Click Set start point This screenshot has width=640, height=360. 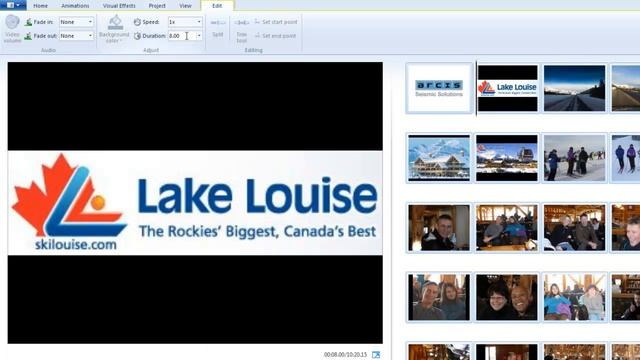[276, 22]
